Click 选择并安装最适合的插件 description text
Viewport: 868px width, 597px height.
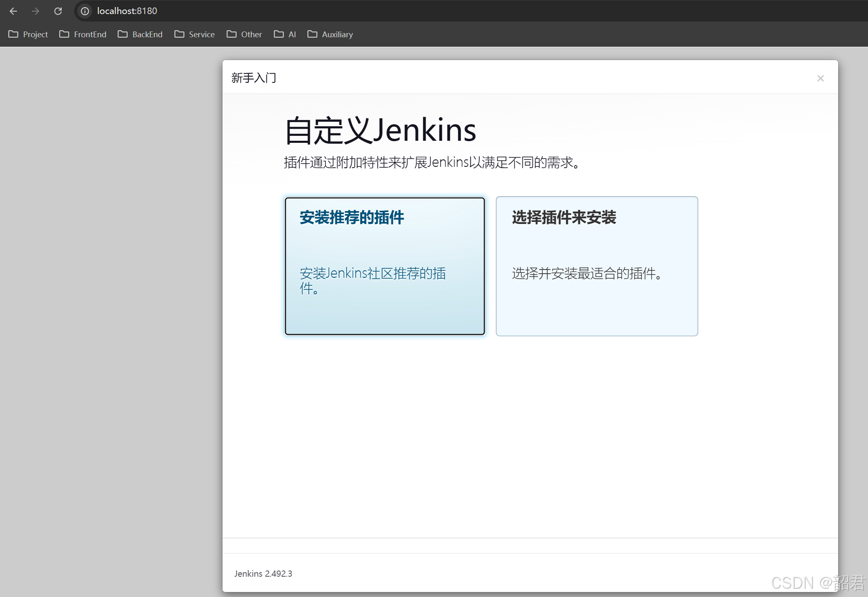[x=586, y=274]
